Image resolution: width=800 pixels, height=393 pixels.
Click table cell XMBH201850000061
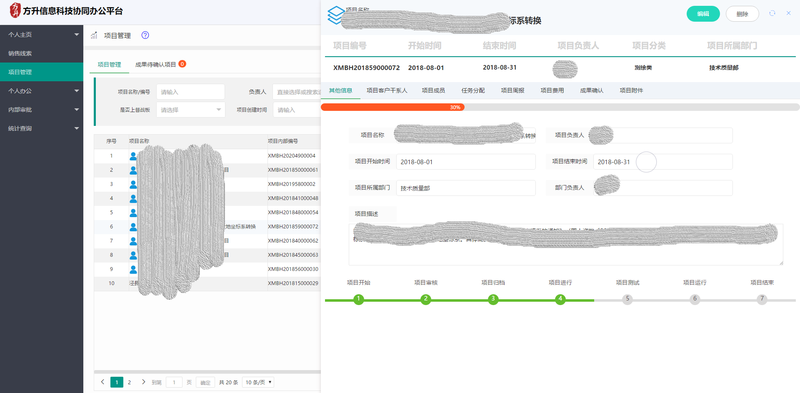(293, 170)
